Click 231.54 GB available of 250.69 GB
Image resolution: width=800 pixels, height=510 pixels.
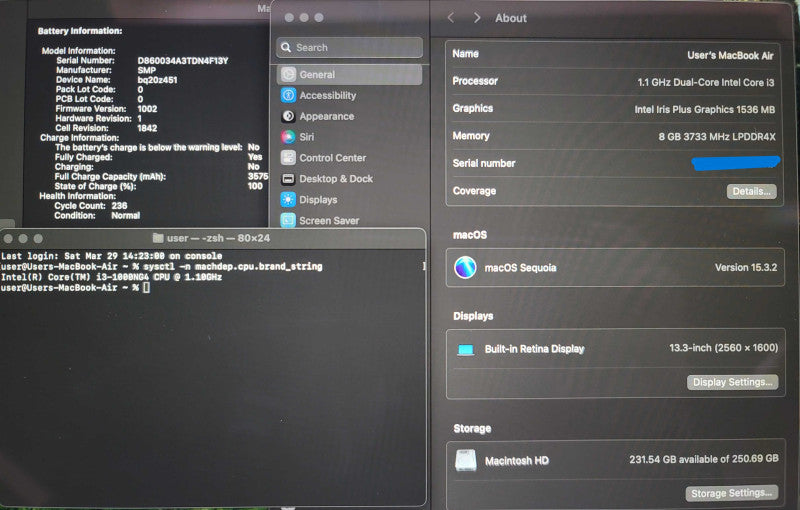[x=704, y=459]
